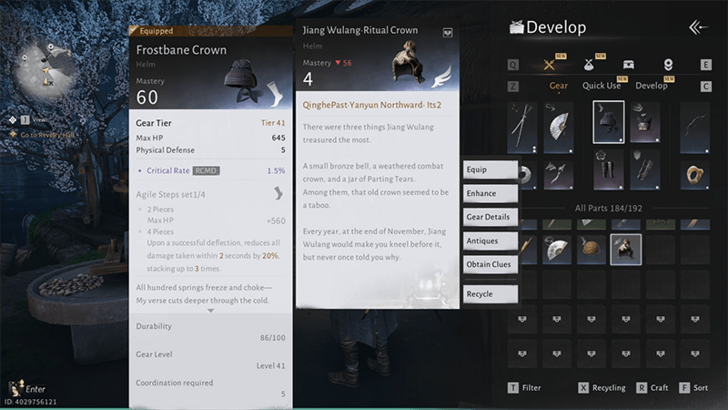Open the chest category icon
The image size is (728, 410).
(x=628, y=64)
